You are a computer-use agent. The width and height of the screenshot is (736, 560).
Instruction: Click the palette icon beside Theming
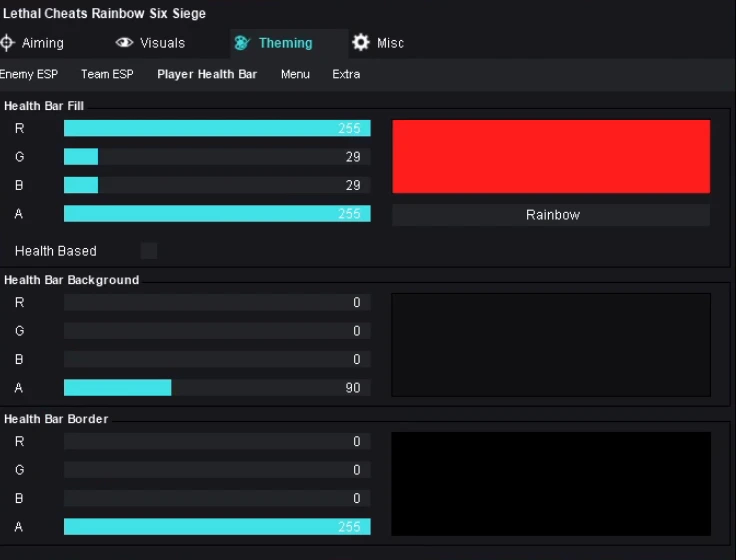coord(241,43)
